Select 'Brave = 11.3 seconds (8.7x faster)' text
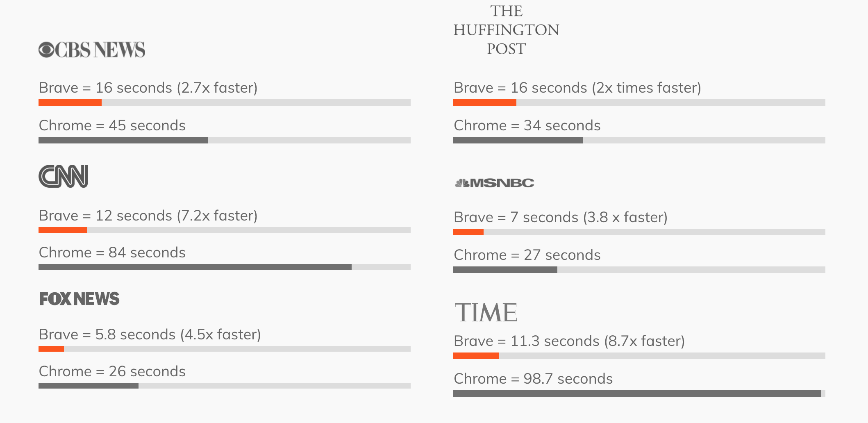Screen dimensions: 868x423 pyautogui.click(x=569, y=341)
